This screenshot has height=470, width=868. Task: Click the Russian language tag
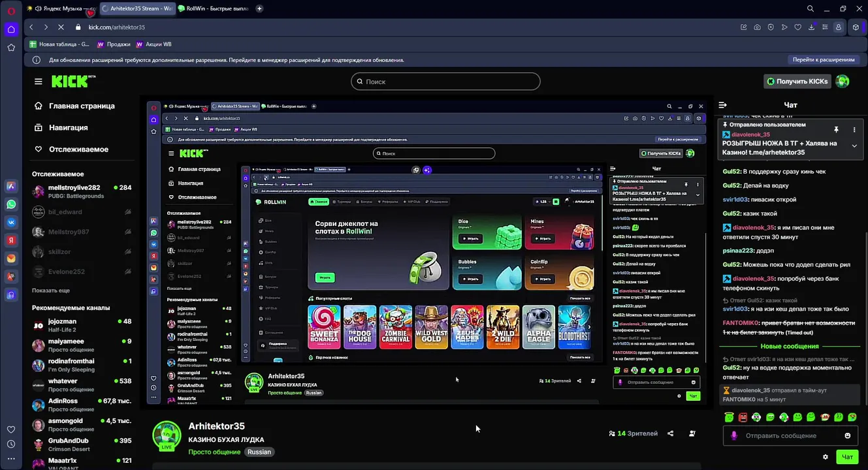click(x=259, y=452)
